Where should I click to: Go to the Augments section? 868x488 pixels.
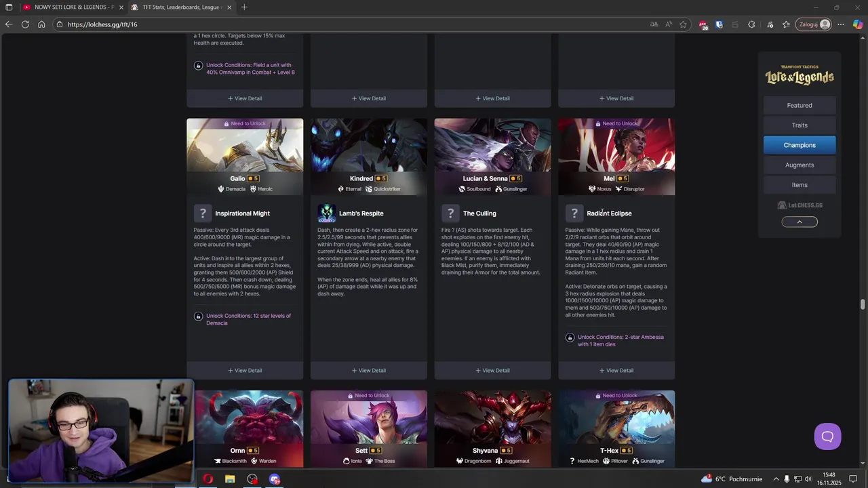click(x=800, y=165)
